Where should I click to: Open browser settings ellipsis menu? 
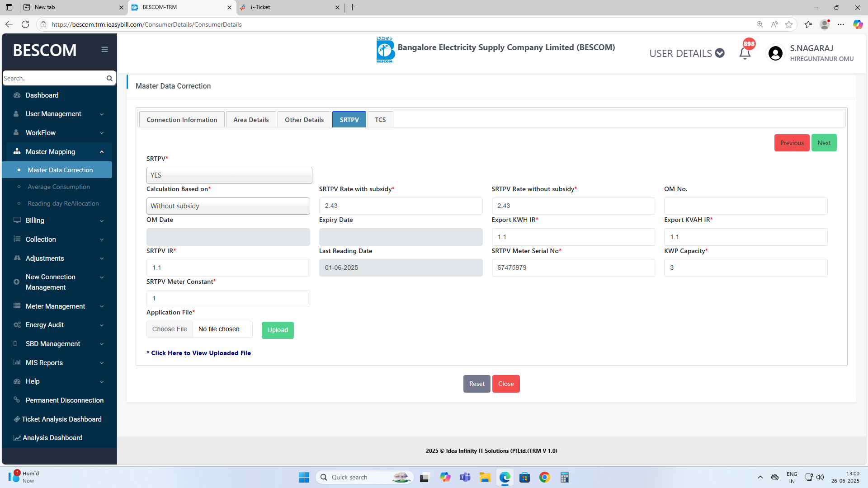click(841, 24)
